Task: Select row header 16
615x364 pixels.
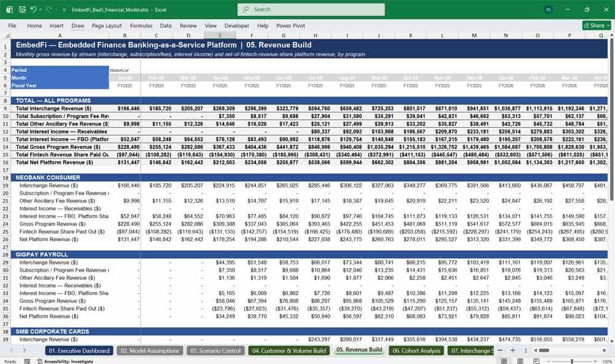Action: (6, 162)
